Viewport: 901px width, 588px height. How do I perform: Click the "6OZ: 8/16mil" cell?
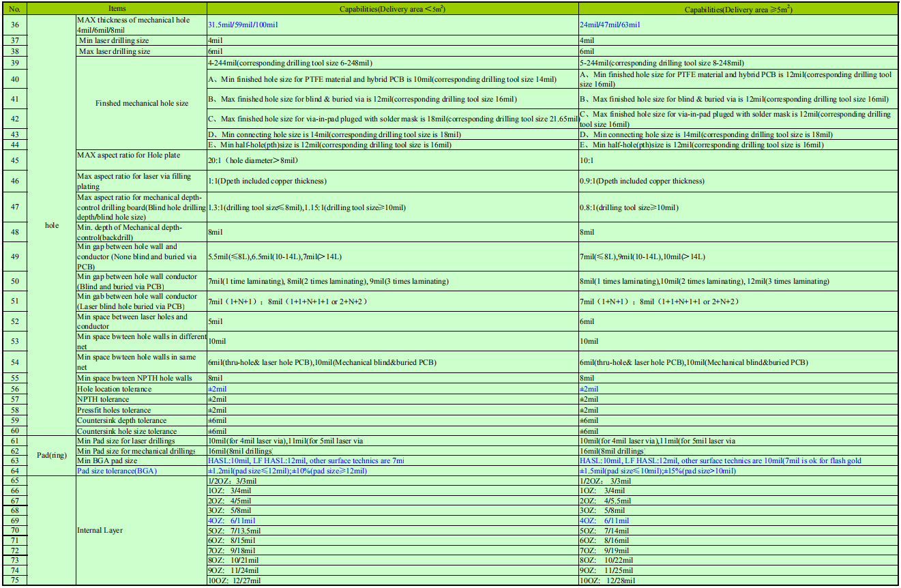[738, 541]
